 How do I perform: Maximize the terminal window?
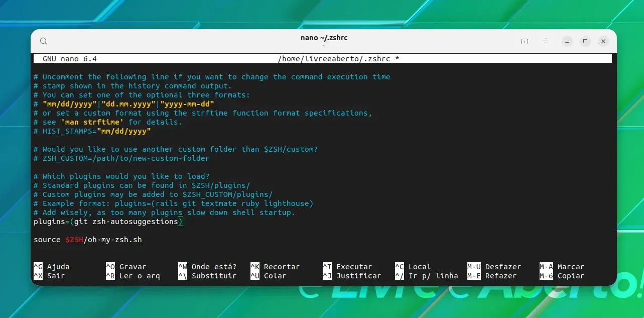click(x=585, y=41)
